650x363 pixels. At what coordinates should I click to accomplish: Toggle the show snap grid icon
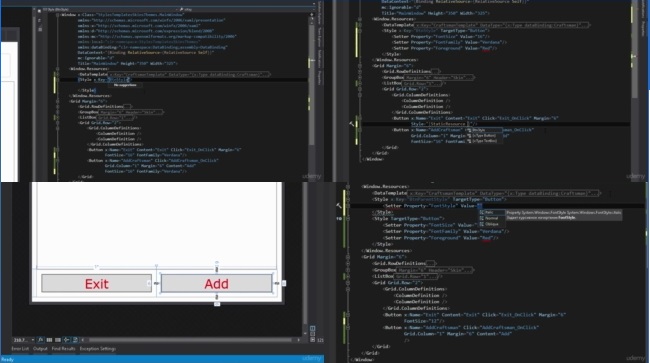pos(49,340)
